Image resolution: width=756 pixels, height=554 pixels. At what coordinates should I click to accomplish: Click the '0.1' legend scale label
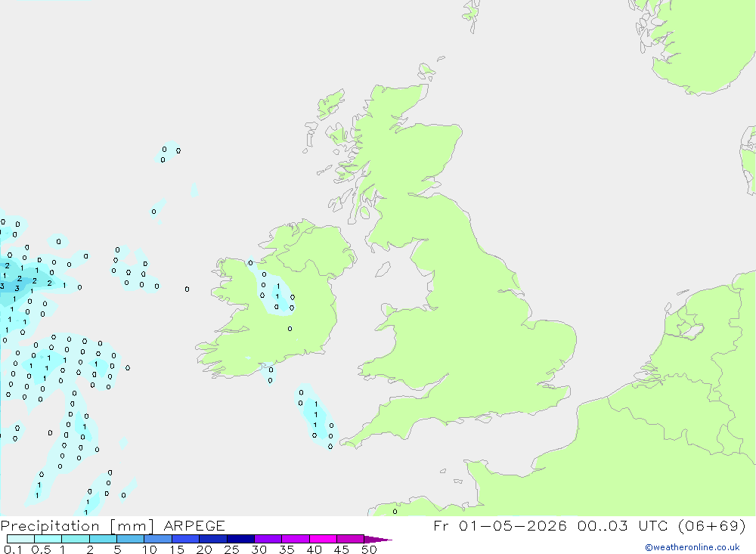[x=13, y=549]
